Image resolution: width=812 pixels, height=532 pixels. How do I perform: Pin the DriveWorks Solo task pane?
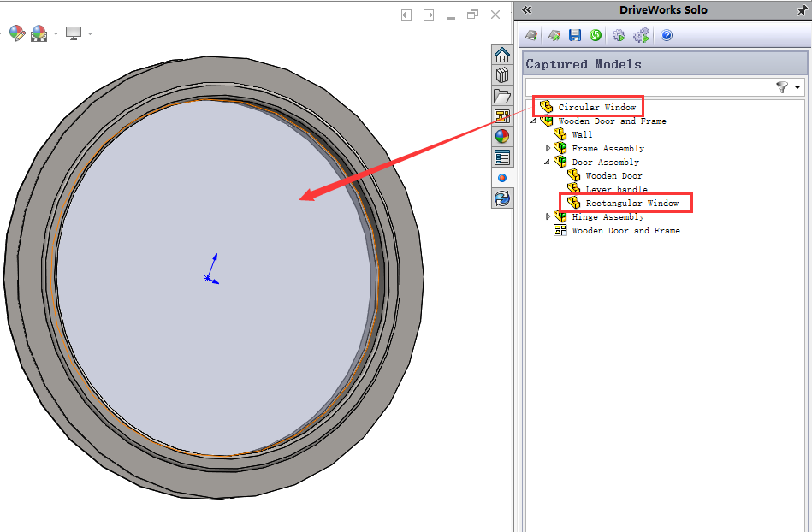tap(801, 10)
